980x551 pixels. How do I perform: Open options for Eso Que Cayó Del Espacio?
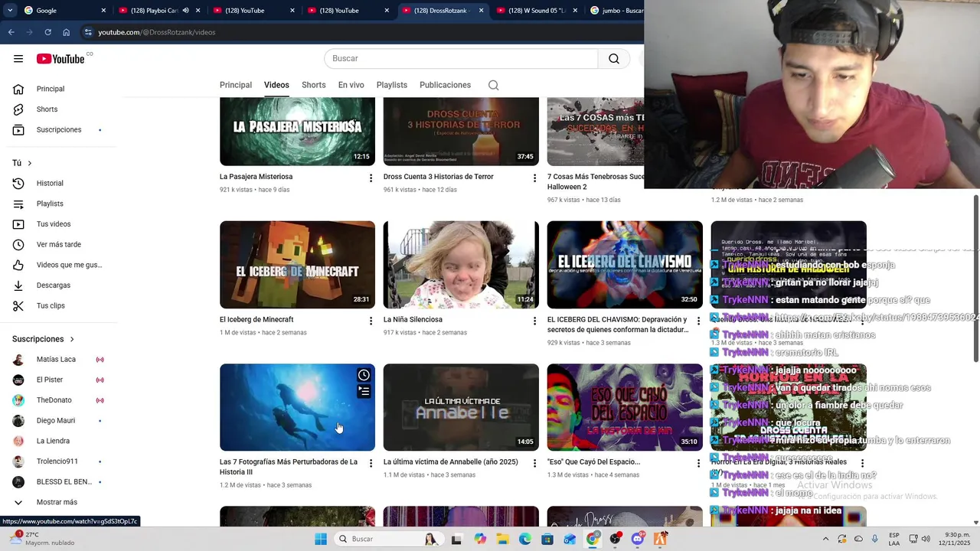698,463
